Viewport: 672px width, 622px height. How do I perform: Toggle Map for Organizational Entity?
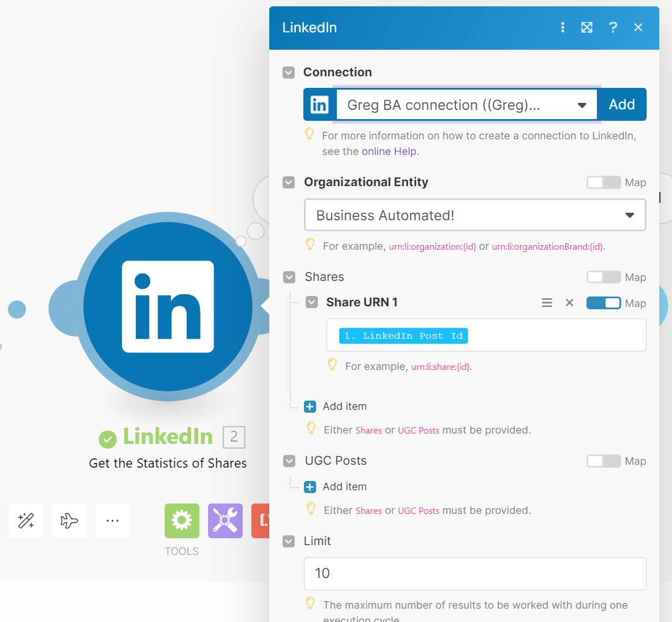603,183
